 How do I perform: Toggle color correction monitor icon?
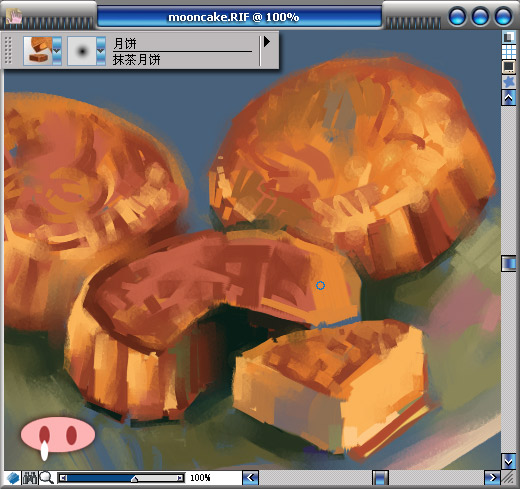[509, 67]
